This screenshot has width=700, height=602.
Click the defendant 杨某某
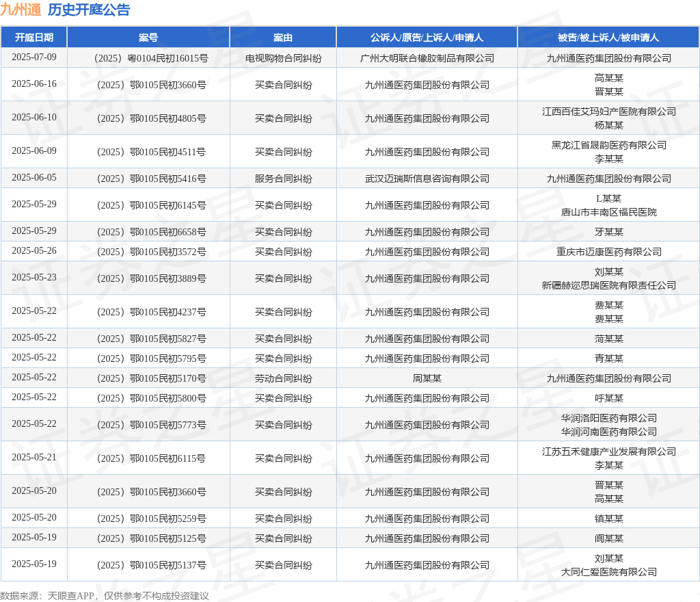[x=609, y=125]
